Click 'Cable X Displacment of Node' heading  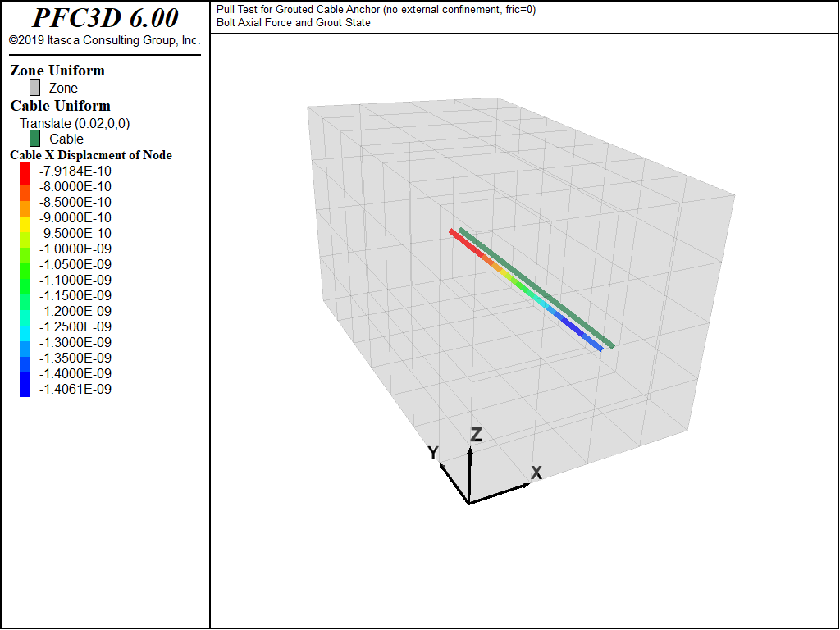click(x=91, y=155)
